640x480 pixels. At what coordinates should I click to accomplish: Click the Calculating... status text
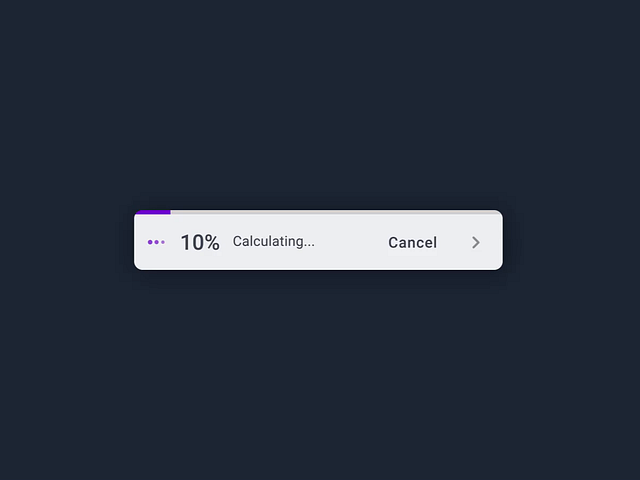273,241
